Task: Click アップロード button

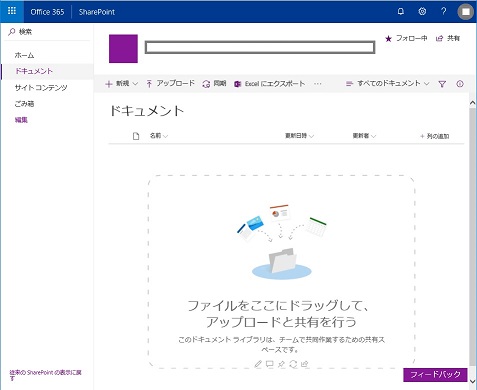Action: pos(170,83)
